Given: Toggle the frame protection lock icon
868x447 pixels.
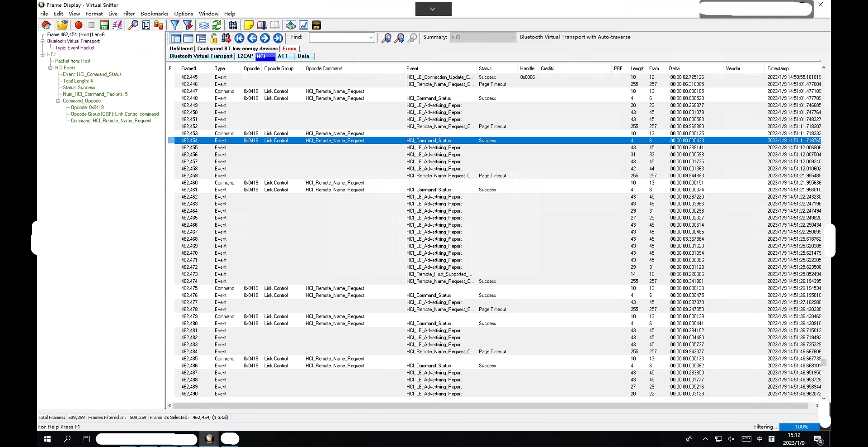Looking at the screenshot, I should 213,38.
